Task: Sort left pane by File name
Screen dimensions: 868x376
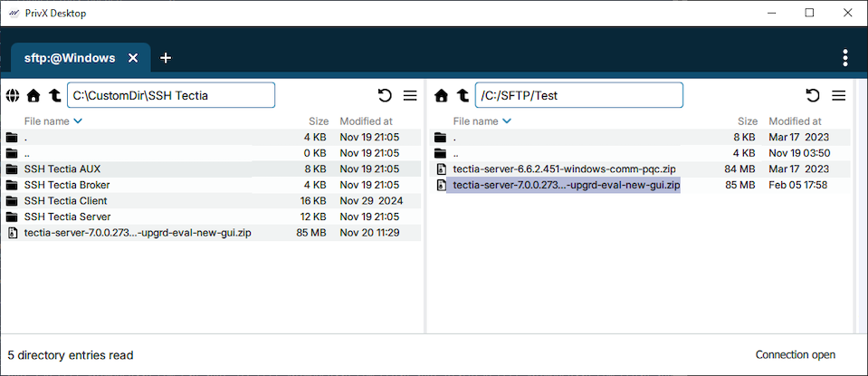Action: tap(52, 121)
